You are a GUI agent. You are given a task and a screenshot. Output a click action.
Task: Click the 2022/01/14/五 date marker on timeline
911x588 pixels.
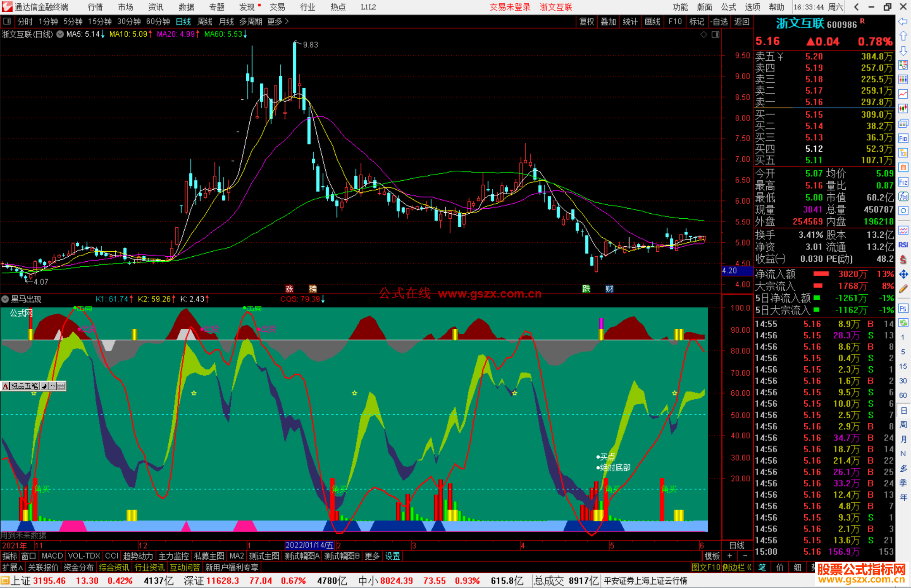(x=310, y=545)
